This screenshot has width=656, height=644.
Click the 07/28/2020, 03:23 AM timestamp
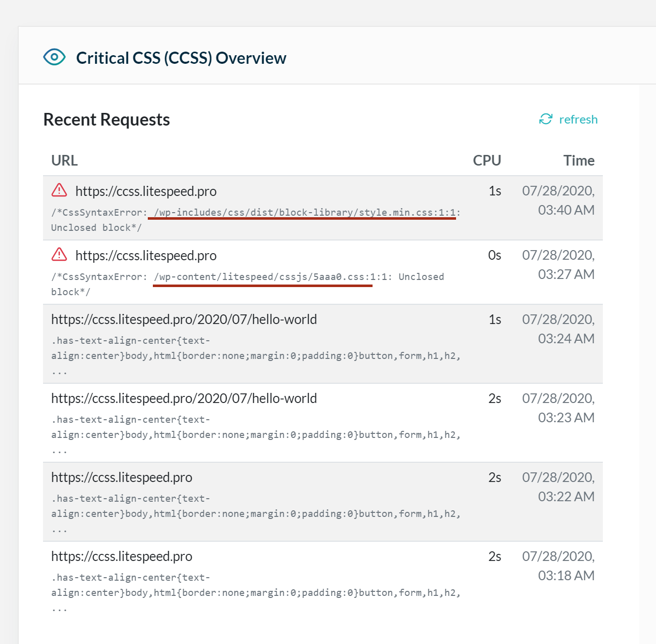coord(558,408)
